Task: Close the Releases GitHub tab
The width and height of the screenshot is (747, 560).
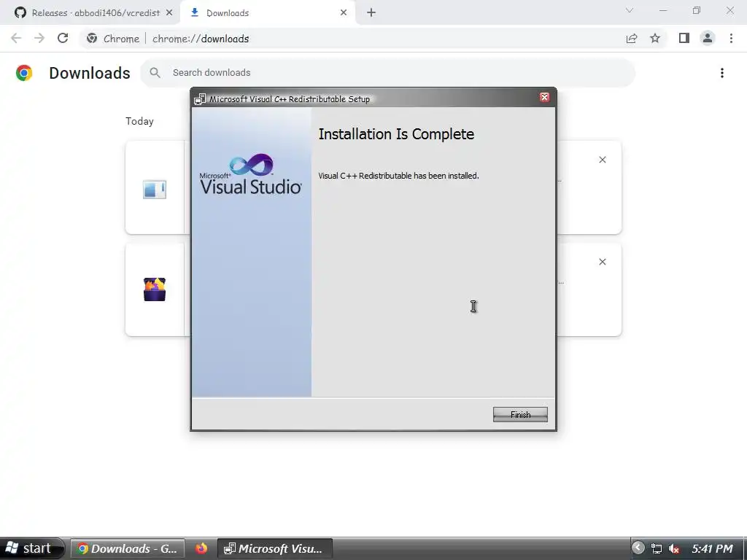Action: (x=169, y=13)
